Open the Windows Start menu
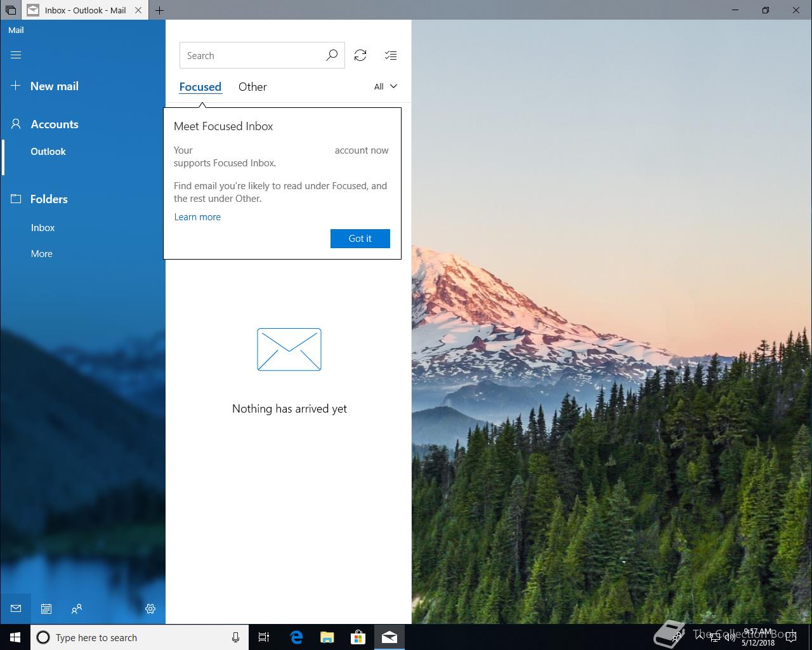 click(15, 637)
